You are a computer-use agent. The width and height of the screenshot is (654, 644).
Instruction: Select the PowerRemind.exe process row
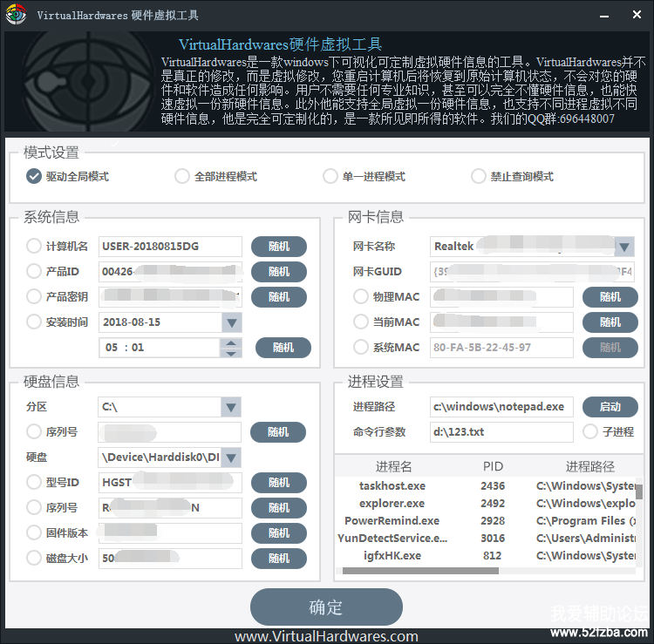coord(486,521)
